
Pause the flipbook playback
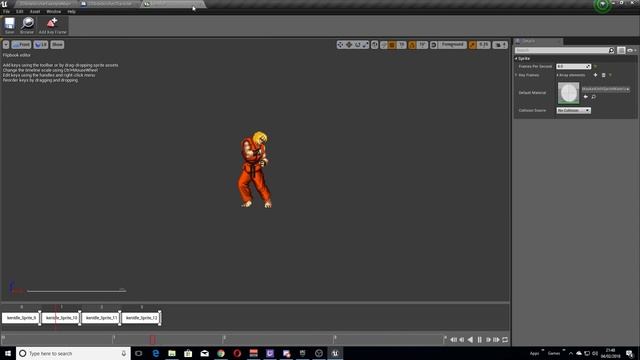[479, 340]
